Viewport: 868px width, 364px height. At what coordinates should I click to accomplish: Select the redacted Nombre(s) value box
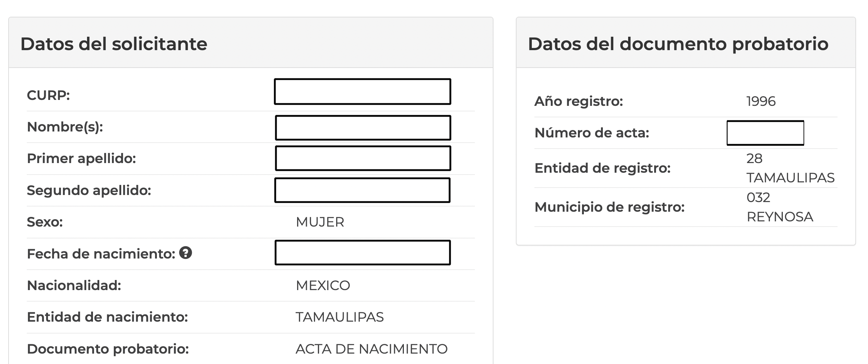tap(363, 128)
